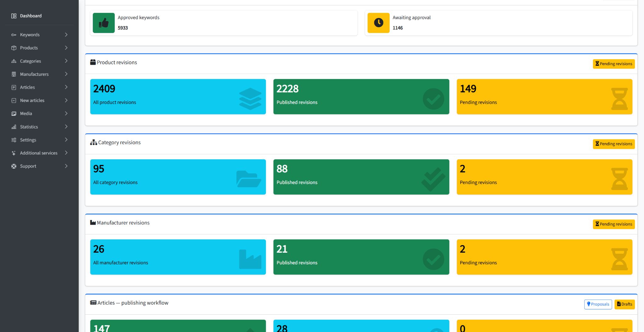Expand the Support menu chevron

pyautogui.click(x=66, y=166)
